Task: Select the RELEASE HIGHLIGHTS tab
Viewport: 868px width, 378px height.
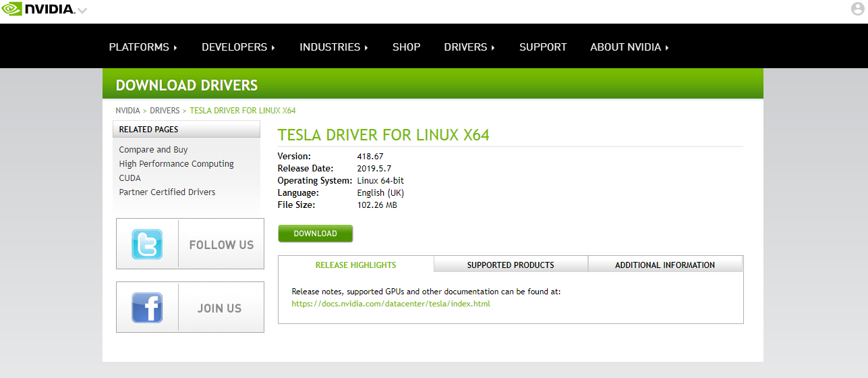Action: tap(356, 265)
